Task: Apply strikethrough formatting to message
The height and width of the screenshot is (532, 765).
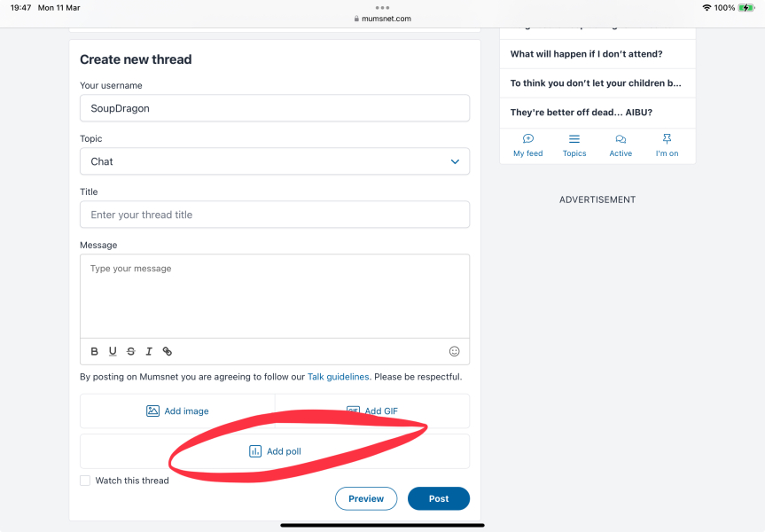Action: click(131, 351)
